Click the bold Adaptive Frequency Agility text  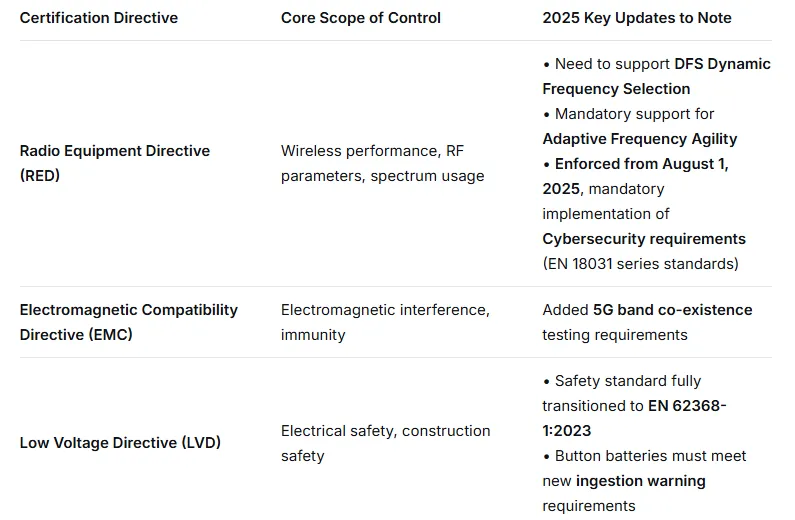[639, 139]
